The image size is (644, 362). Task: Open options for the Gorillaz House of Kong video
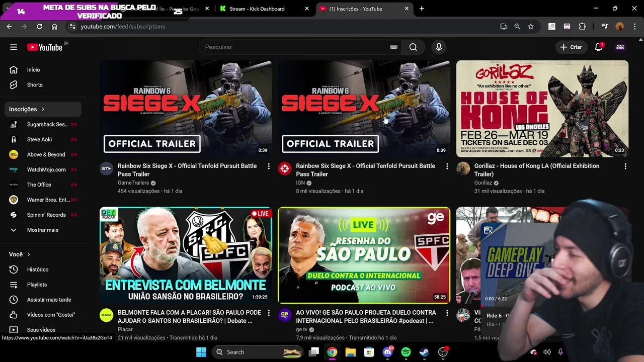pos(625,166)
